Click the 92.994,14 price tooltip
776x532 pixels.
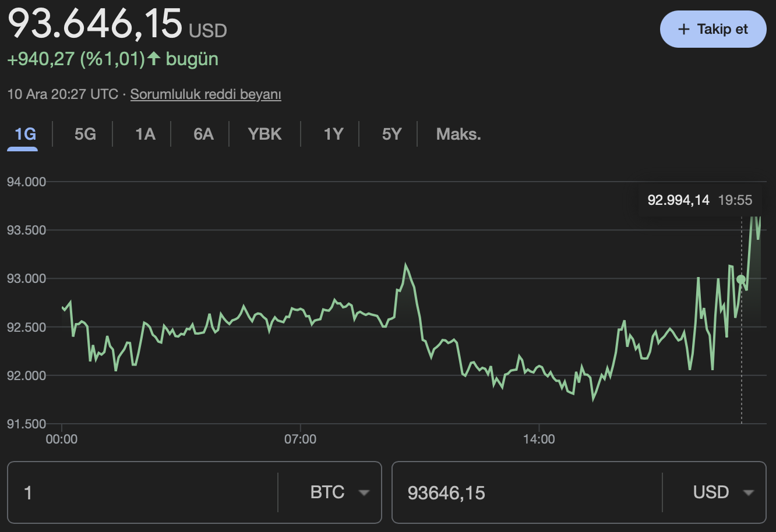(x=699, y=200)
